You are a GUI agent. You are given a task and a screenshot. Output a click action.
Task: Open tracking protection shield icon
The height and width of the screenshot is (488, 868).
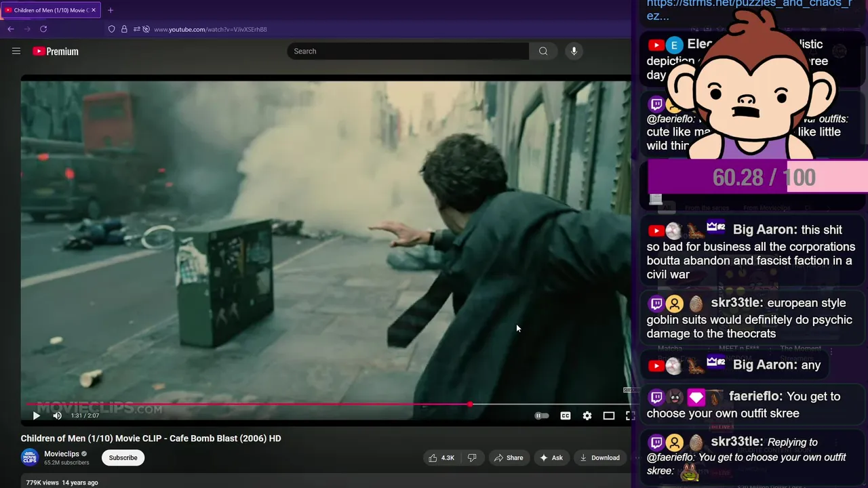point(112,29)
